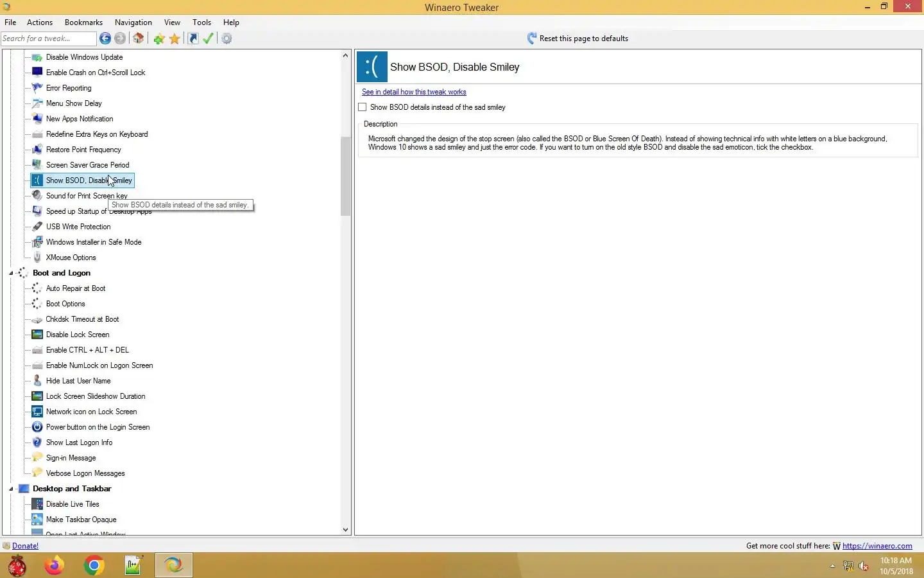Open settings gear in toolbar
This screenshot has width=924, height=578.
227,39
